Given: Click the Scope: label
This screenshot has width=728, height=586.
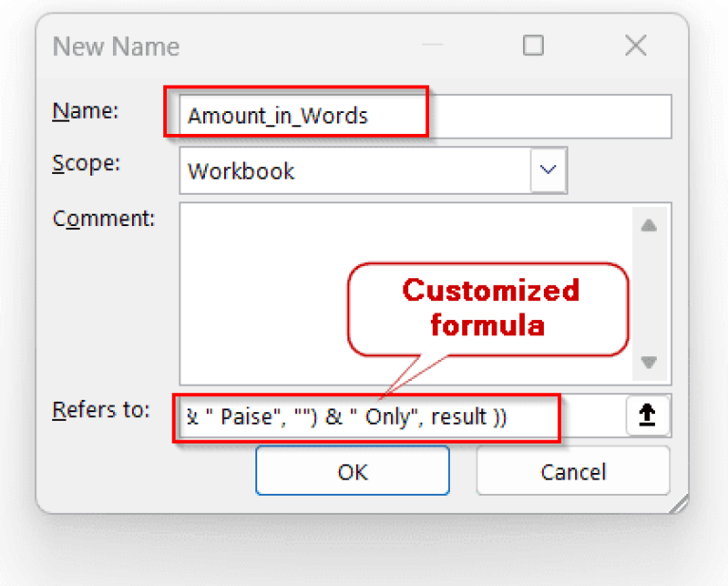Looking at the screenshot, I should click(85, 163).
